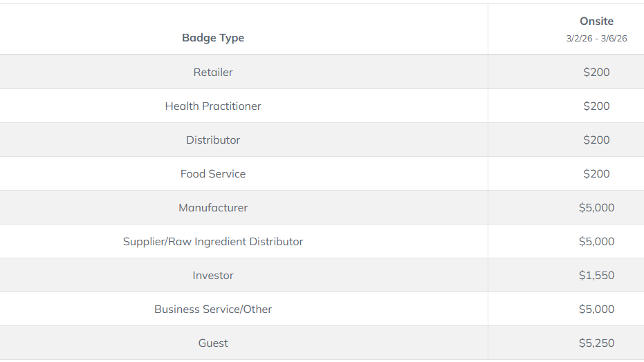This screenshot has height=362, width=644.
Task: Select the Manufacturer badge type
Action: 213,207
